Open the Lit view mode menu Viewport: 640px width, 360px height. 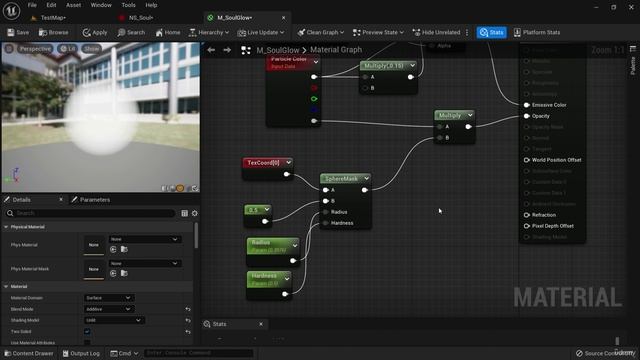[x=68, y=49]
